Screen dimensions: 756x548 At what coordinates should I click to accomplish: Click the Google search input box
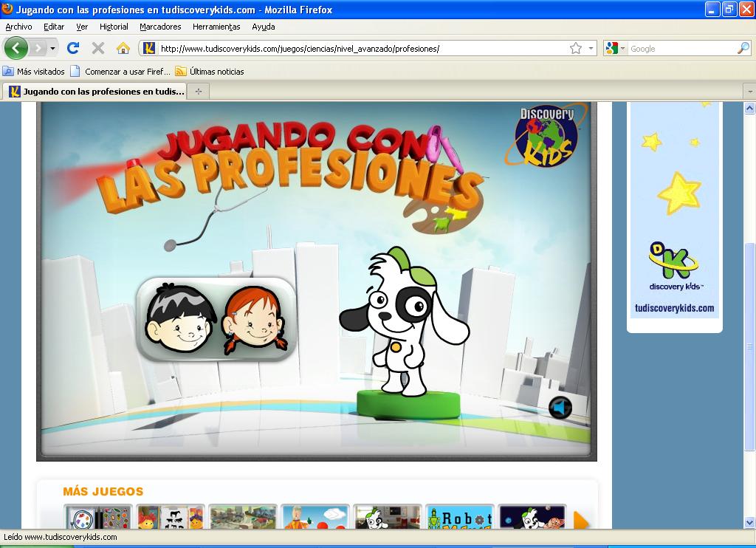[x=682, y=48]
